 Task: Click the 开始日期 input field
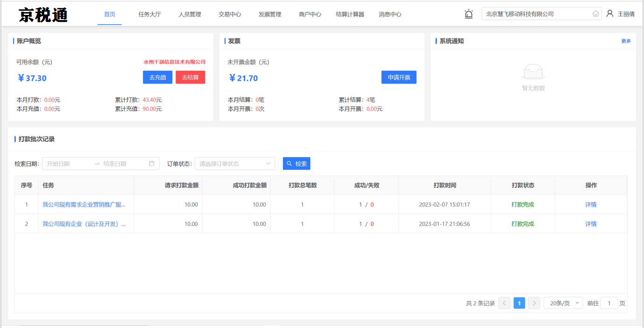(68, 164)
